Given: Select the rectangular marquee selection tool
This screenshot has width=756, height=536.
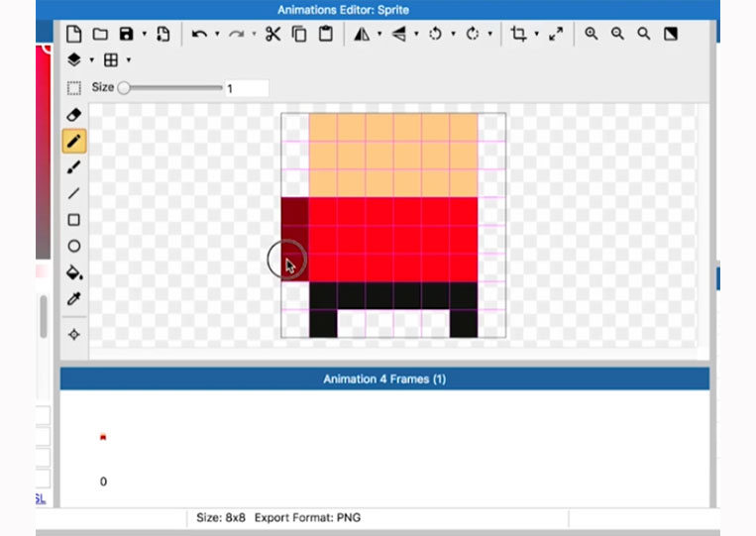Looking at the screenshot, I should [73, 88].
